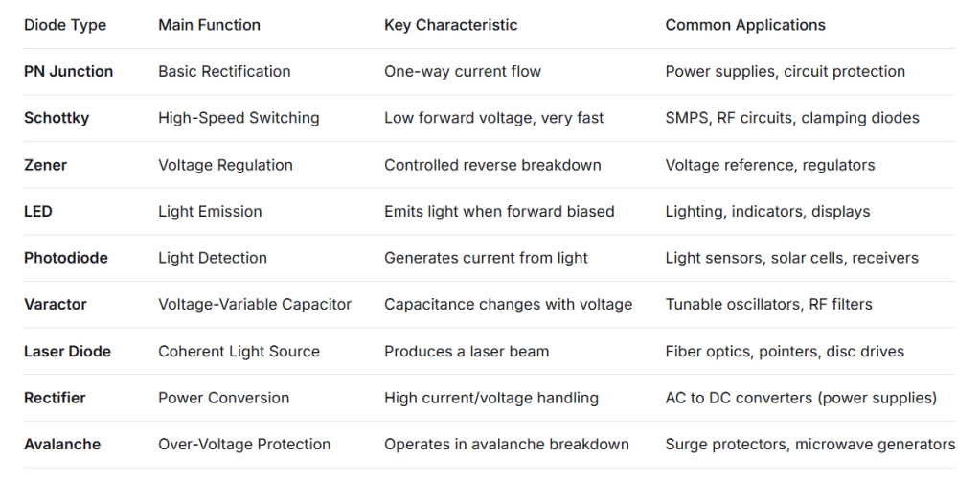Image resolution: width=980 pixels, height=482 pixels.
Task: Click the "Over-Voltage Protection" cell
Action: click(x=244, y=444)
